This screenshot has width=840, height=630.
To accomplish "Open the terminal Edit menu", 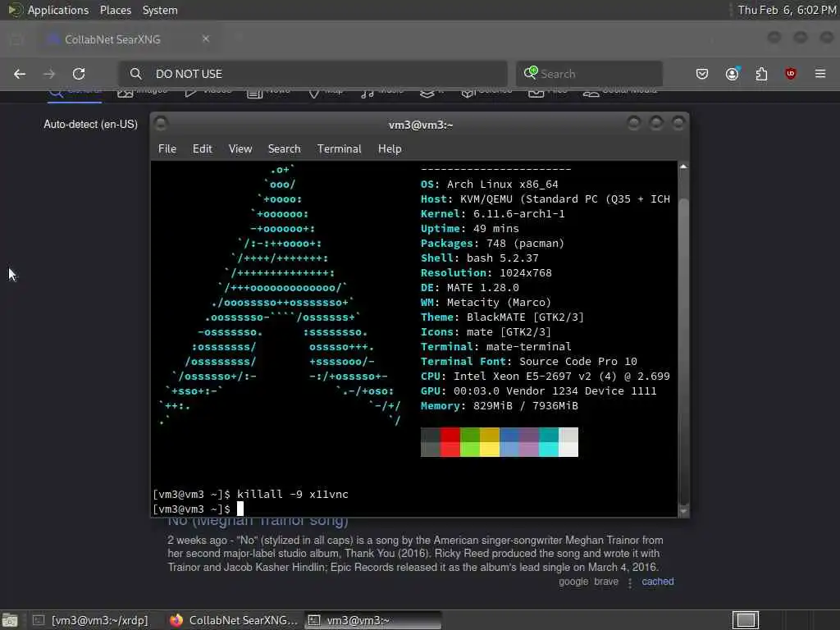I will (203, 149).
